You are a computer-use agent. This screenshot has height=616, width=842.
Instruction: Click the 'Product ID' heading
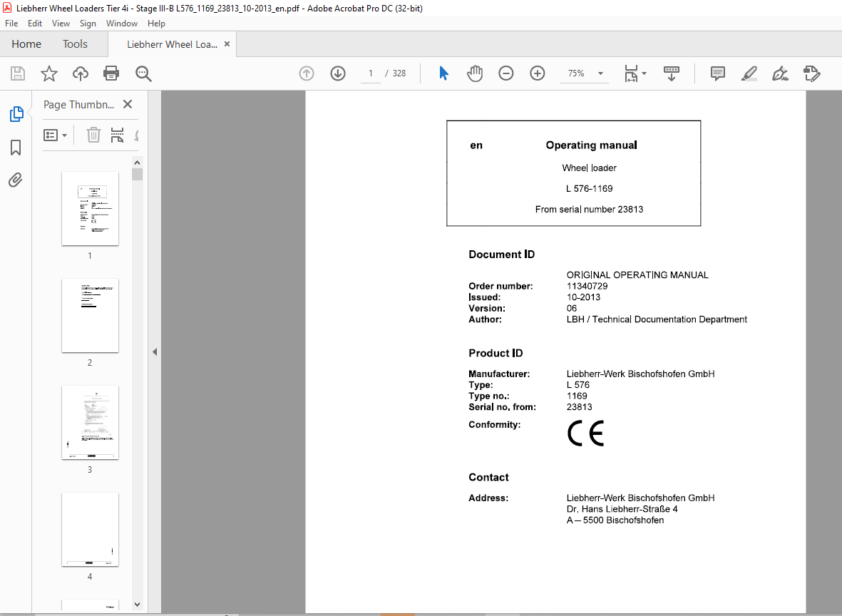pos(496,354)
